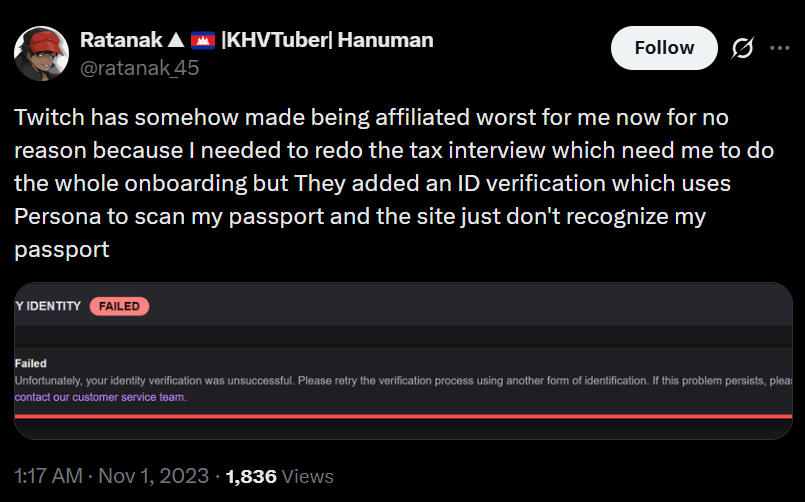Open Ratanak's profile avatar picture
The image size is (805, 502).
coord(40,54)
